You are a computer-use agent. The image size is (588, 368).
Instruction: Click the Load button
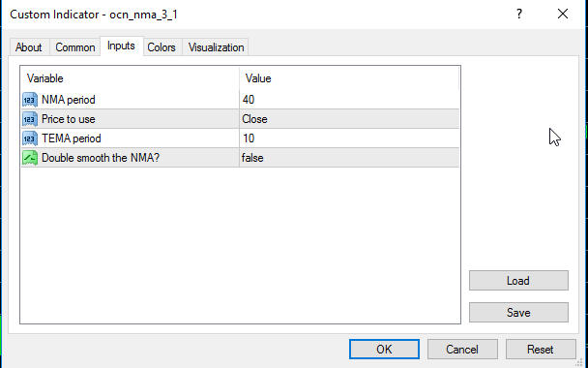coord(518,281)
